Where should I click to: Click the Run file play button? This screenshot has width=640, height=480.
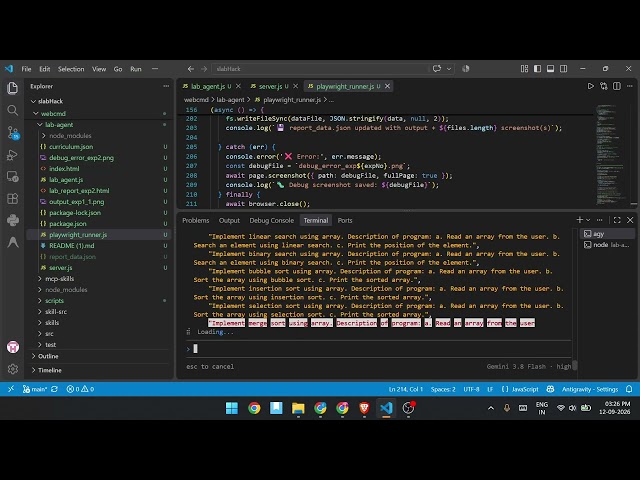[x=590, y=86]
